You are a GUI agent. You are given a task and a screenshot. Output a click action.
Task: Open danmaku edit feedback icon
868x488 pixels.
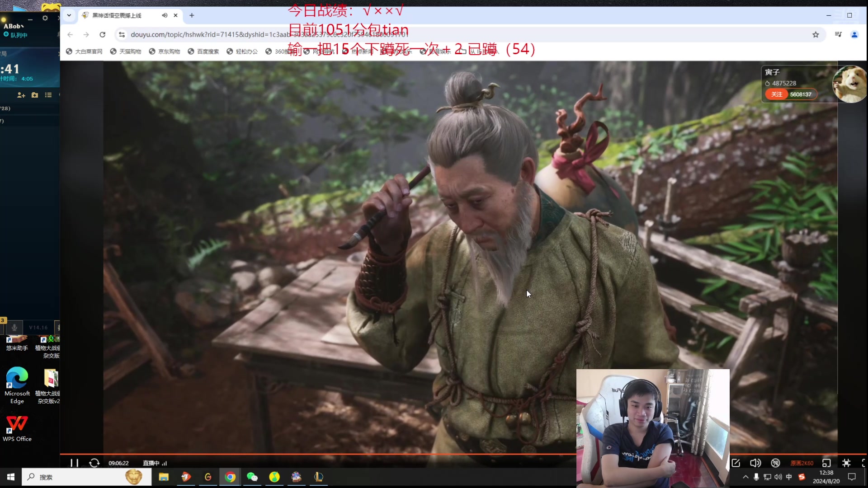[736, 463]
